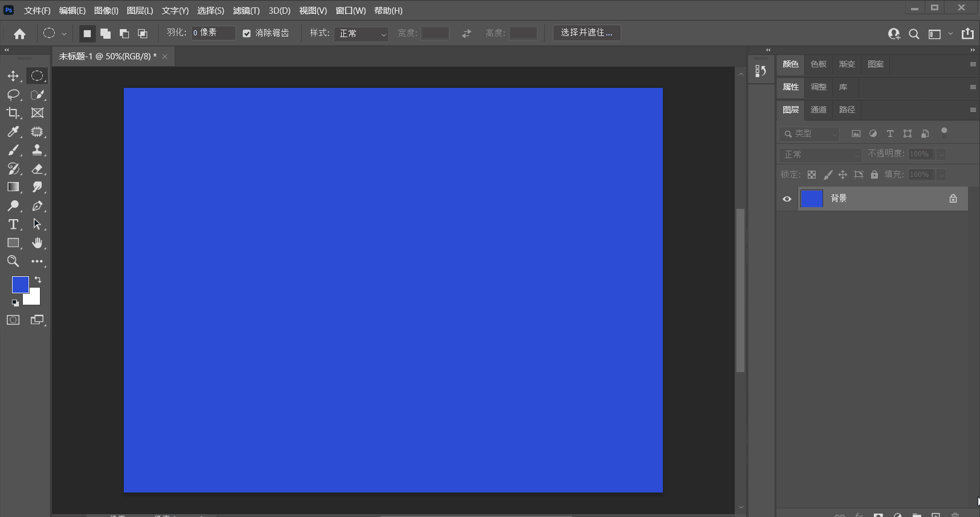This screenshot has height=517, width=980.
Task: Select the Hand tool
Action: tap(37, 243)
